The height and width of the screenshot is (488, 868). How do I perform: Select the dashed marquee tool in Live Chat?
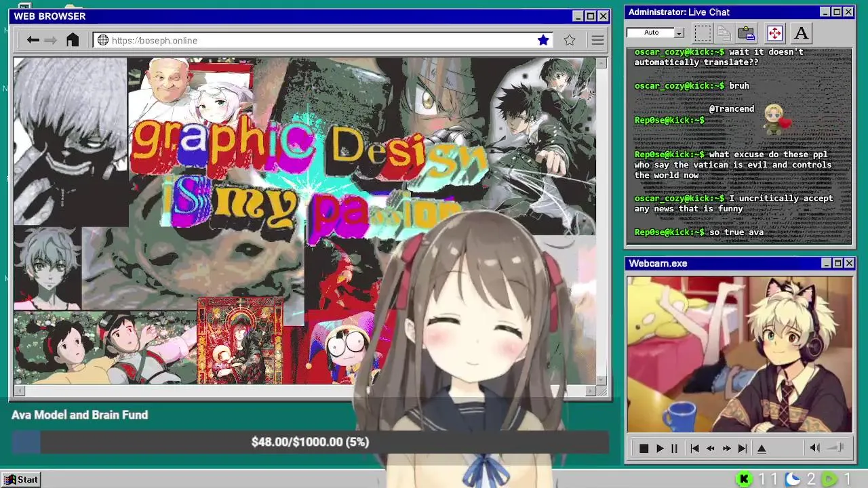click(703, 33)
